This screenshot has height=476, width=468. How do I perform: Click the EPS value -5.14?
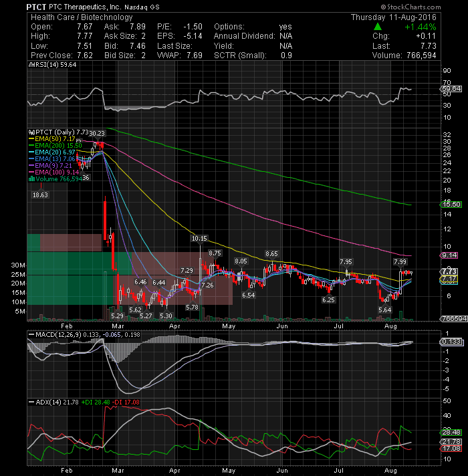[193, 36]
